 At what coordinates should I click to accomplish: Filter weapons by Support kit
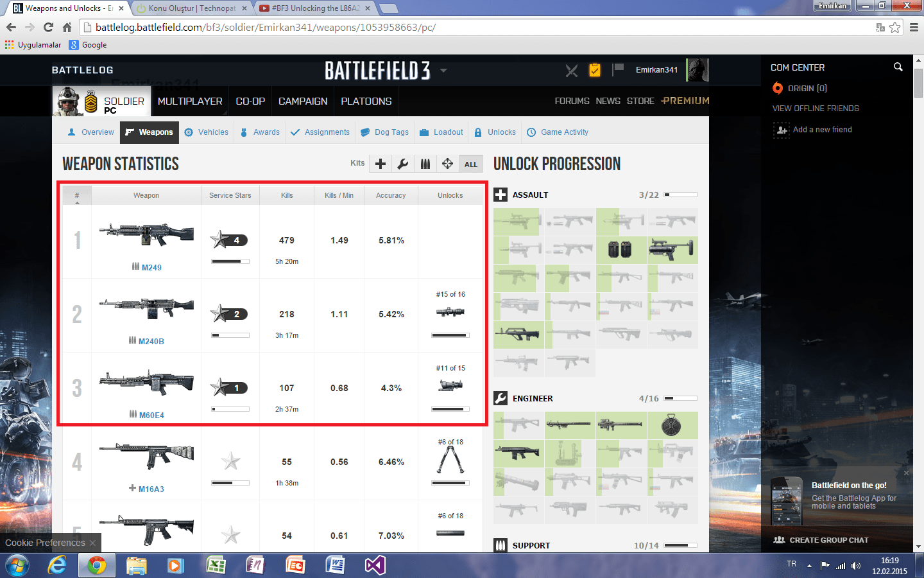[x=425, y=164]
